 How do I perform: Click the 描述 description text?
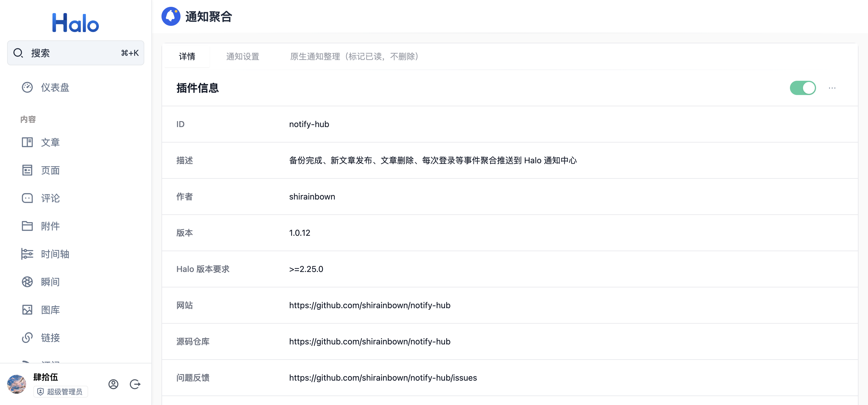click(x=433, y=160)
